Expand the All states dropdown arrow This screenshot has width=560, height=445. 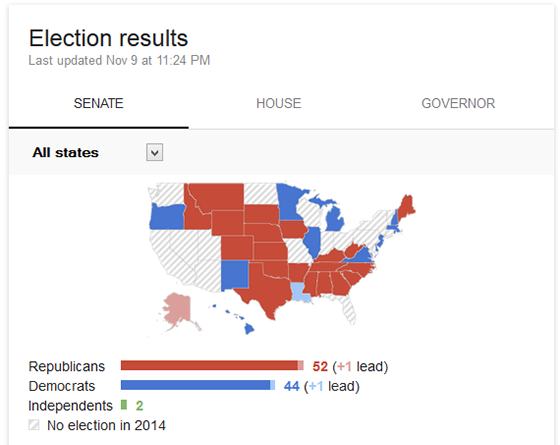[155, 152]
